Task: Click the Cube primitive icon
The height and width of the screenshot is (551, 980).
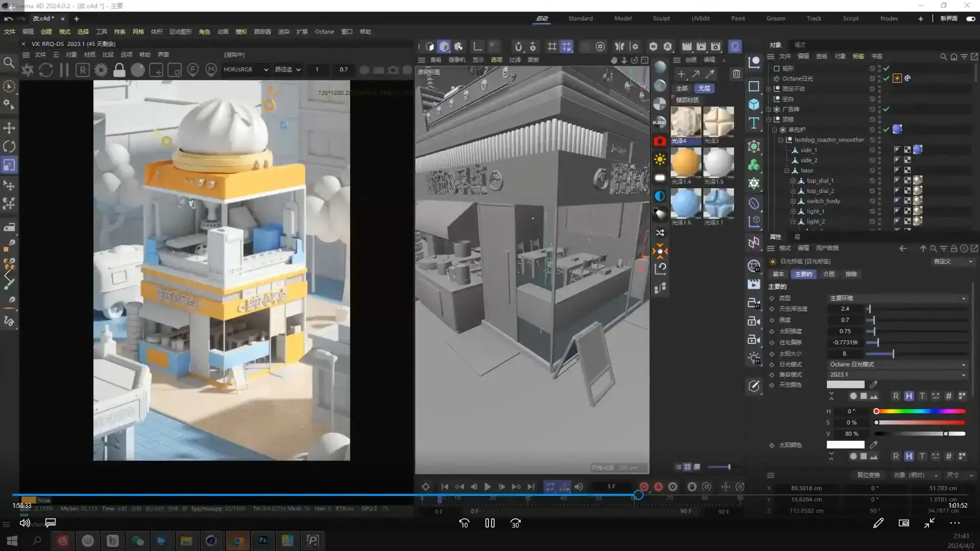Action: [754, 105]
